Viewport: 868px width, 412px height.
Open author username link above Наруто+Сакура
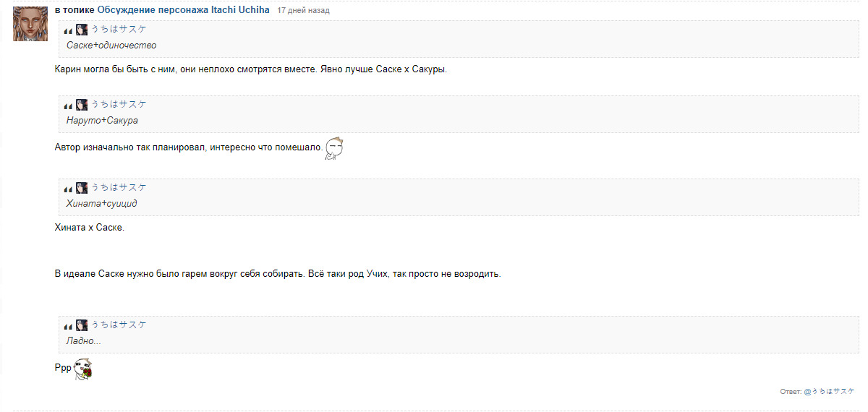coord(119,105)
